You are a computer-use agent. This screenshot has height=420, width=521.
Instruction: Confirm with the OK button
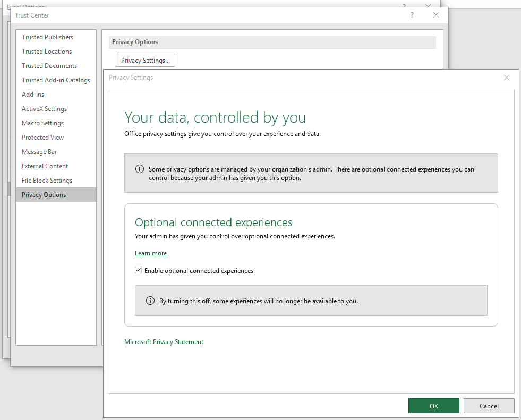coord(433,405)
